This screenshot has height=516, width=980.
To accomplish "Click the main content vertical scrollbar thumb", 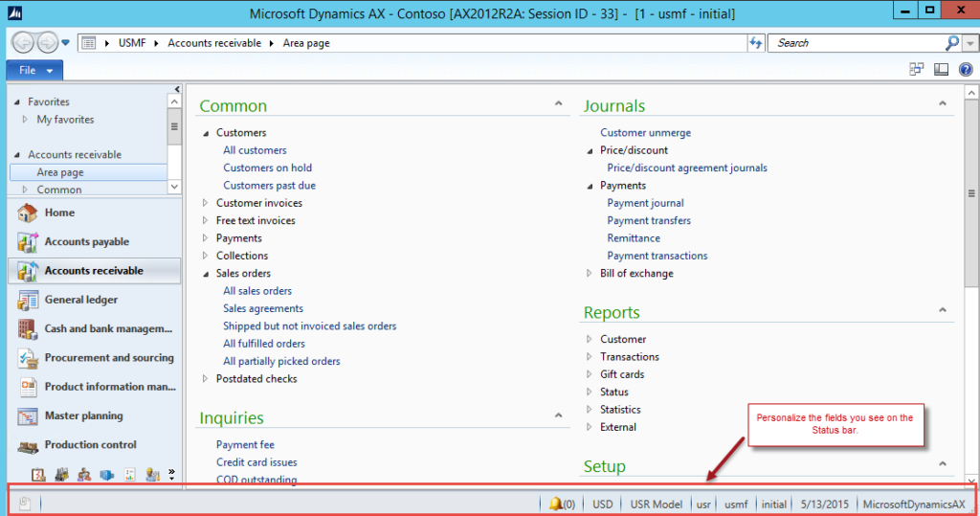I will [x=971, y=194].
